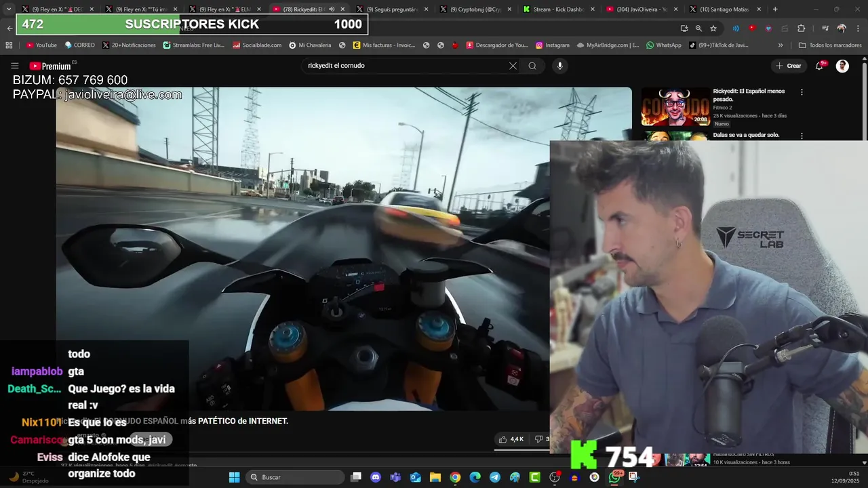Switch to "(304) JaviOliveira" YouTube tab
The height and width of the screenshot is (488, 868).
(637, 9)
